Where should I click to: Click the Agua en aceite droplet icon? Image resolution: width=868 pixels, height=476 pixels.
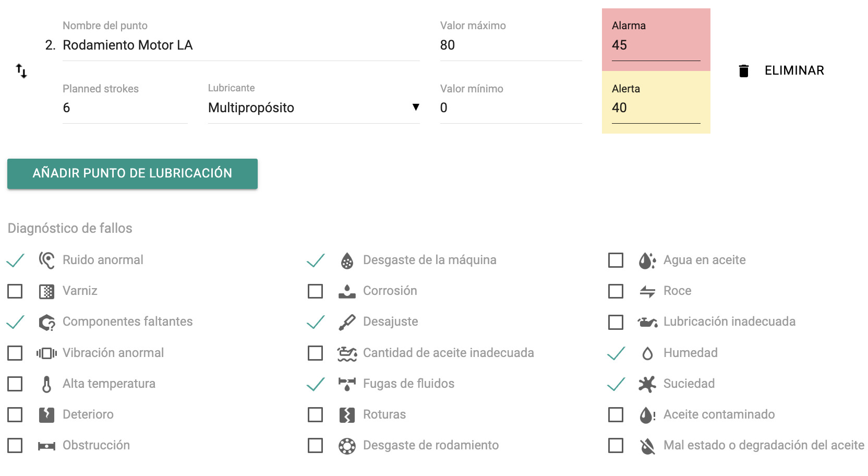647,260
